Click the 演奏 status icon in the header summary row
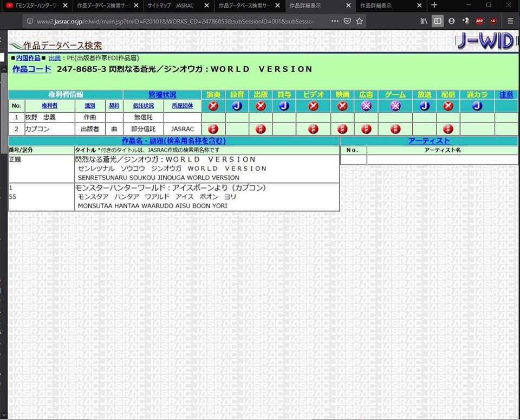 point(213,106)
